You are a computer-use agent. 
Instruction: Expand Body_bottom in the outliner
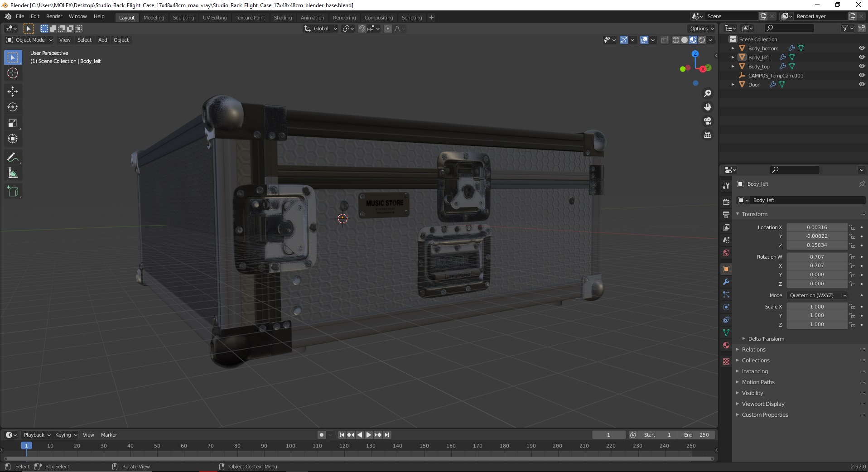[x=733, y=48]
